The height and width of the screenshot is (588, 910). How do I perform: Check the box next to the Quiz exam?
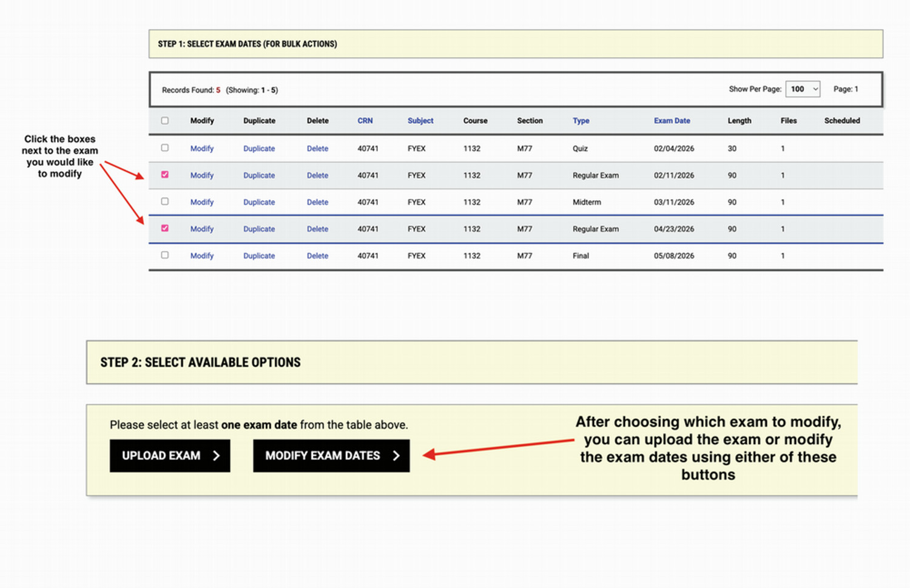point(164,148)
